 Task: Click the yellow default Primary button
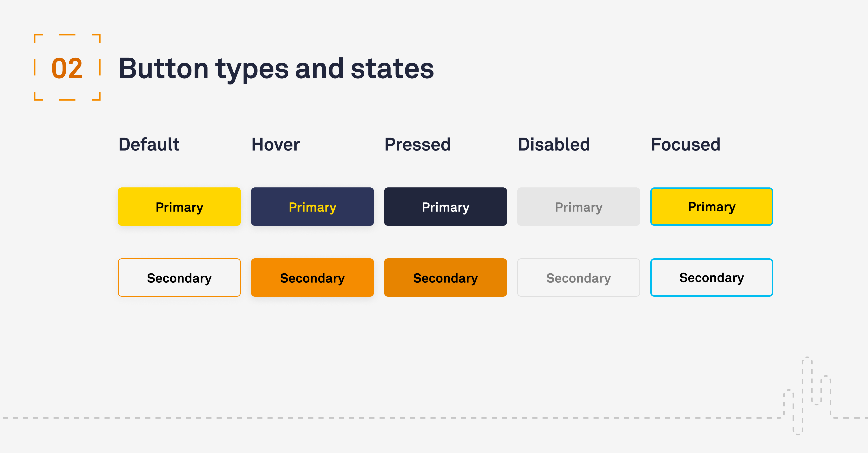click(x=179, y=207)
